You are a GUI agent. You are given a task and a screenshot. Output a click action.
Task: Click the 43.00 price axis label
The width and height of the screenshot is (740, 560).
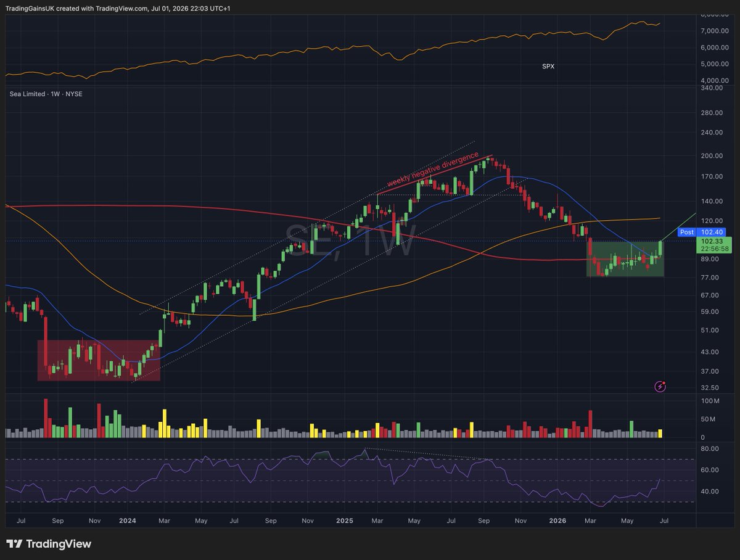710,352
